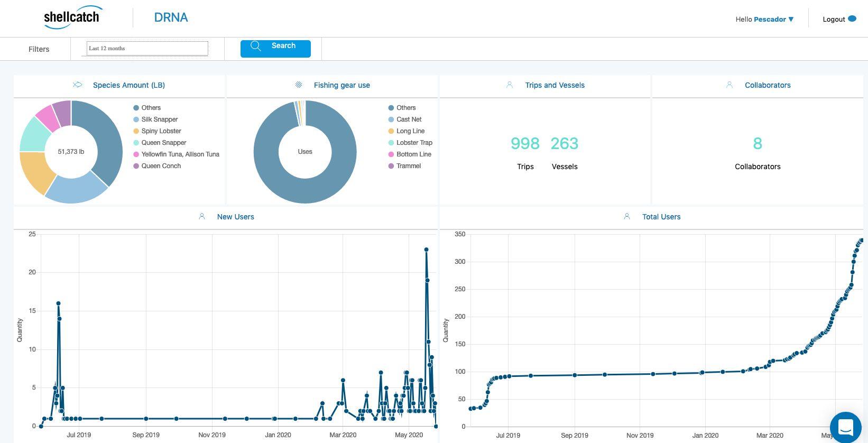Click the fish icon beside Species Amount
The image size is (868, 443).
coord(78,85)
